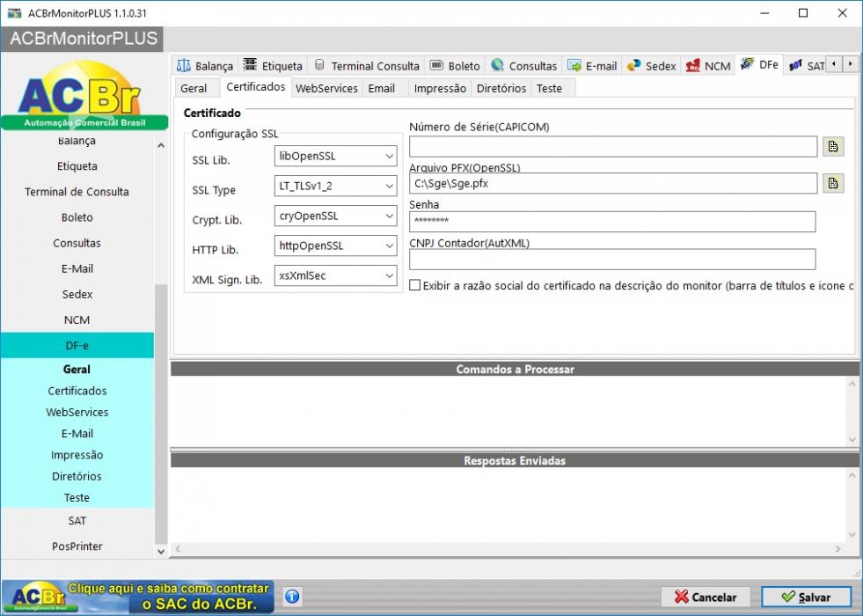Open the Teste sub-tab
This screenshot has width=863, height=616.
(x=549, y=88)
